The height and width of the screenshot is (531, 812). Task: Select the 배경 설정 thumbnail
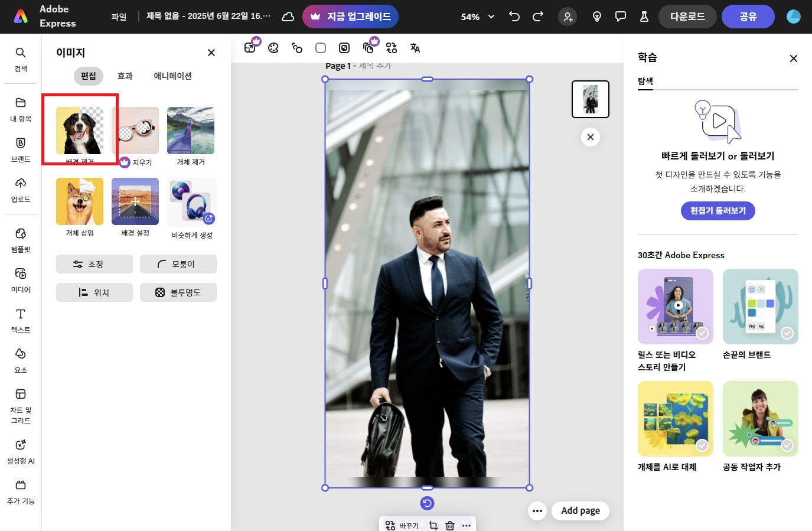tap(135, 201)
